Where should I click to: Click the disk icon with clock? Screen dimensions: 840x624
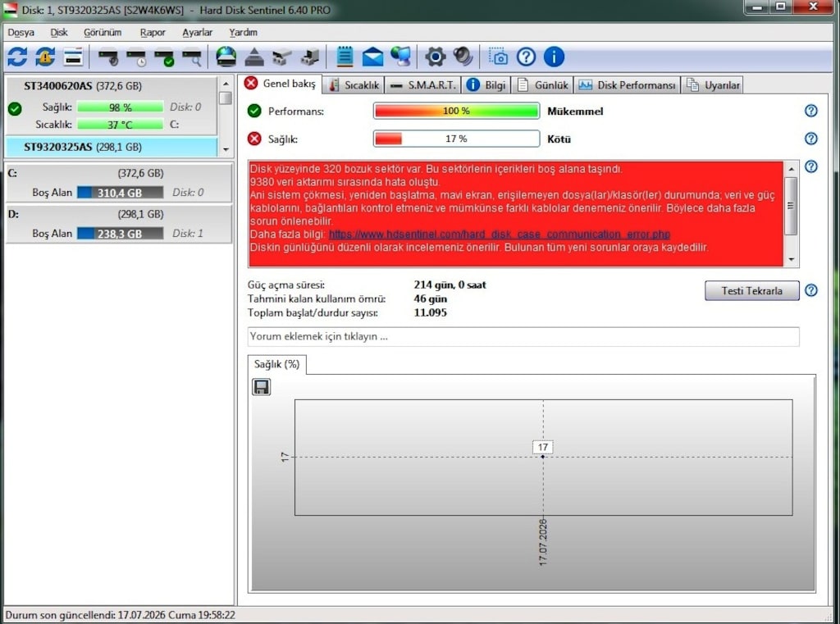pyautogui.click(x=136, y=57)
